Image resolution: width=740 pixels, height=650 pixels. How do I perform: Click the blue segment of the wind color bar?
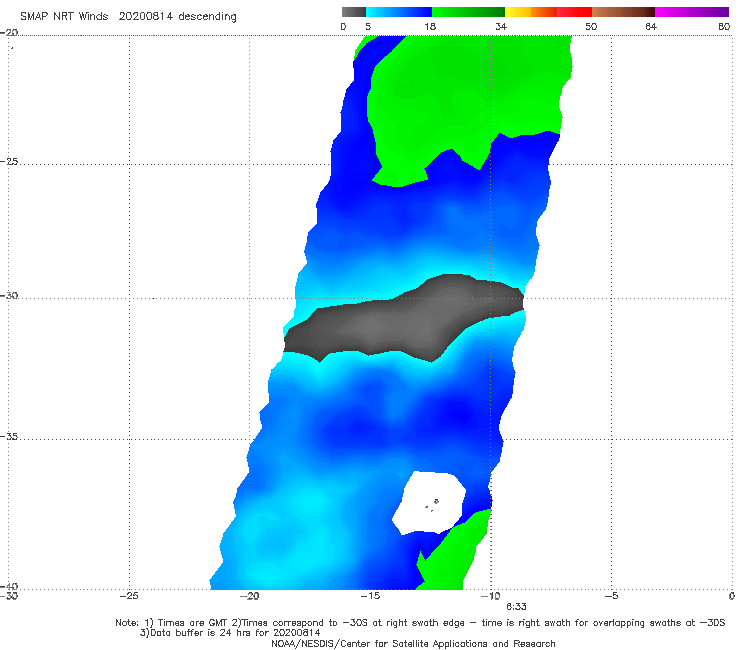(399, 12)
